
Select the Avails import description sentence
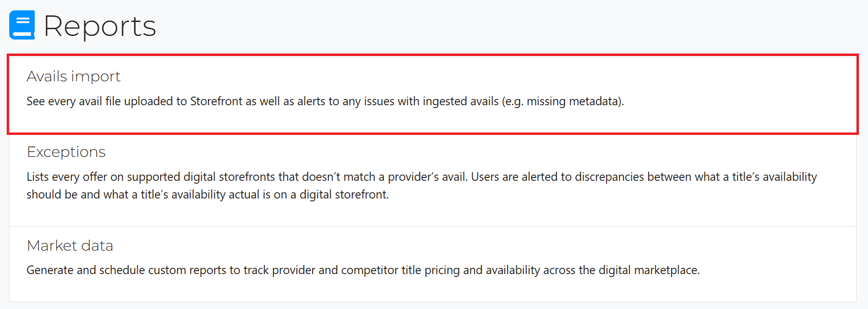pos(325,101)
